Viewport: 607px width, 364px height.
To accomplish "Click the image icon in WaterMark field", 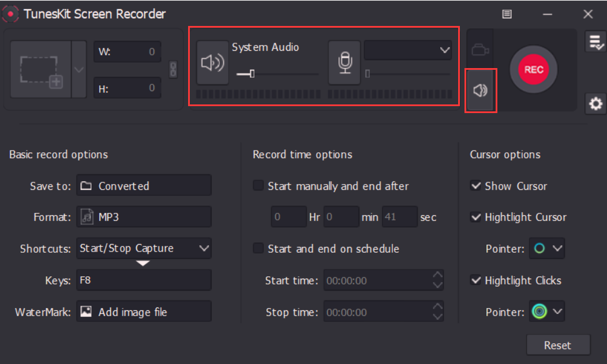I will click(86, 312).
